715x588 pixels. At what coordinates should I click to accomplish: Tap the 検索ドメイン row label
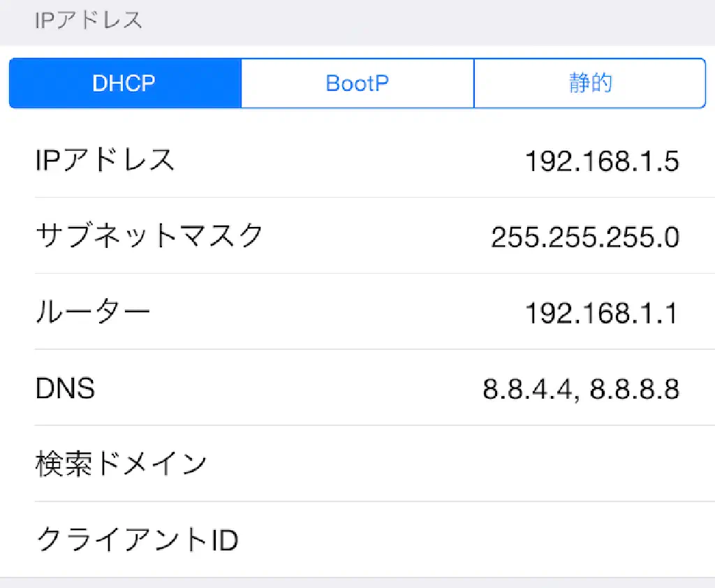point(121,464)
